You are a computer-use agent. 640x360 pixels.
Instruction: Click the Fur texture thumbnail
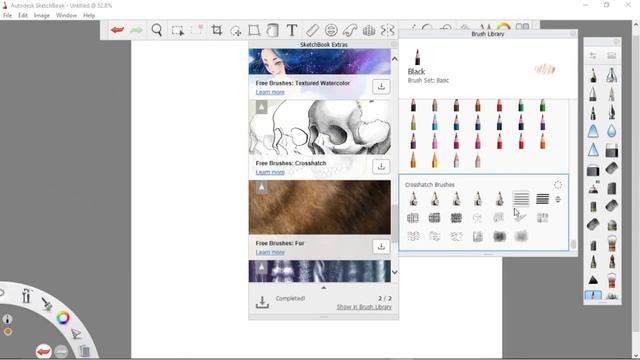320,207
